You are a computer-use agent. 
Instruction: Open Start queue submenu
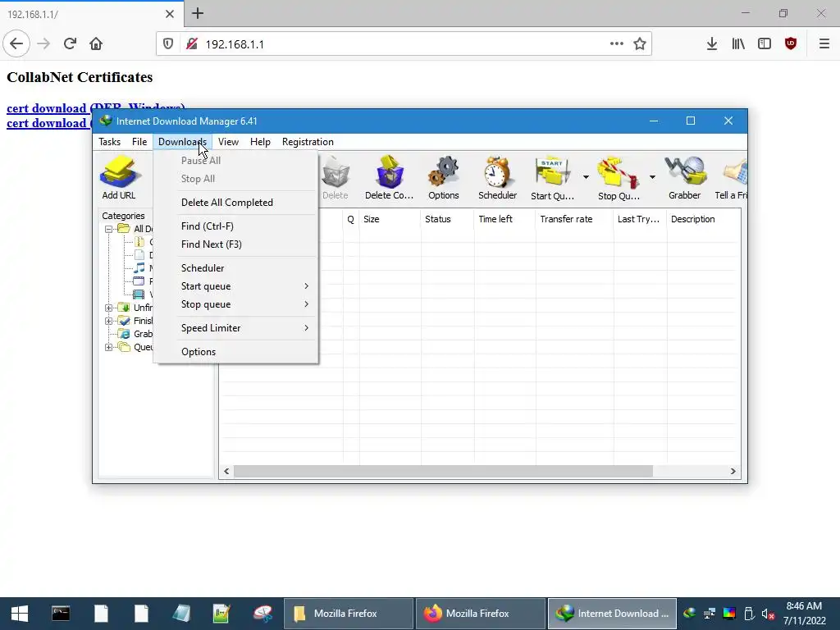point(235,286)
